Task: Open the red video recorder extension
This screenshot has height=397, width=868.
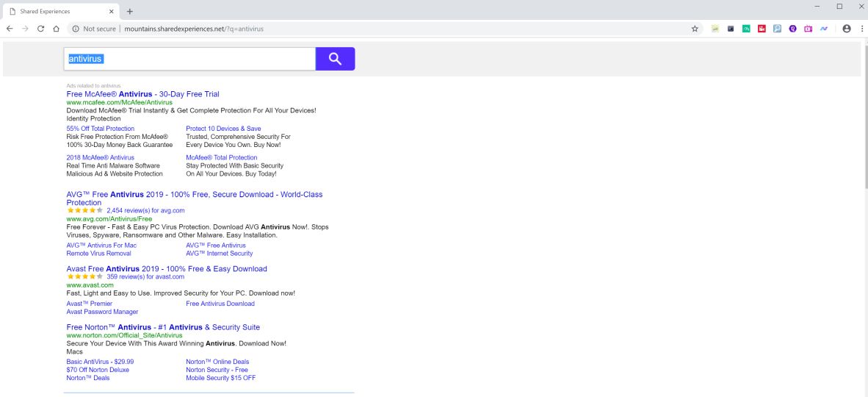Action: tap(762, 29)
